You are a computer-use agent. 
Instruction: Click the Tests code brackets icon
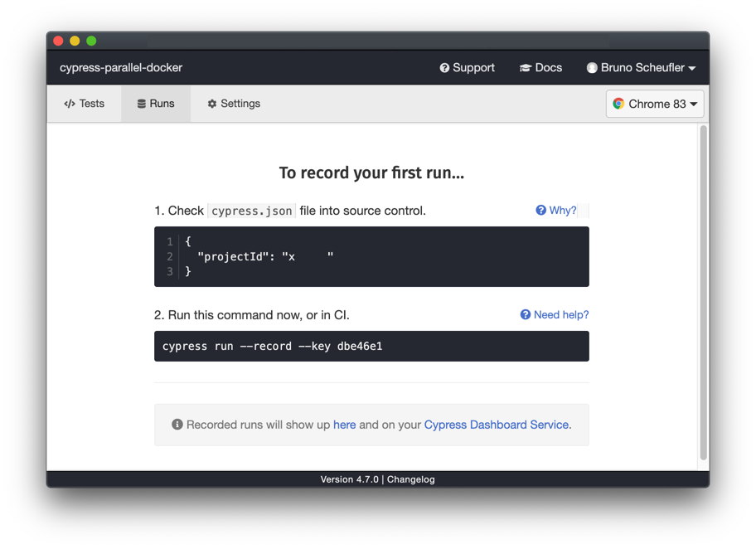70,104
